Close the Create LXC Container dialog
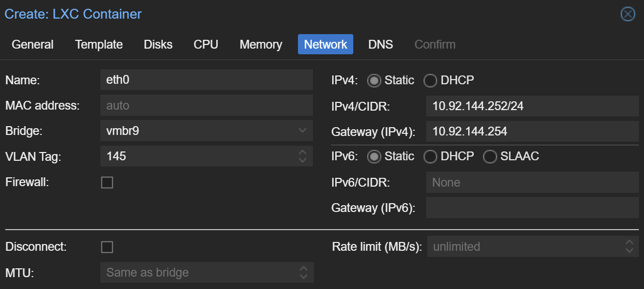This screenshot has height=289, width=644. pyautogui.click(x=627, y=14)
